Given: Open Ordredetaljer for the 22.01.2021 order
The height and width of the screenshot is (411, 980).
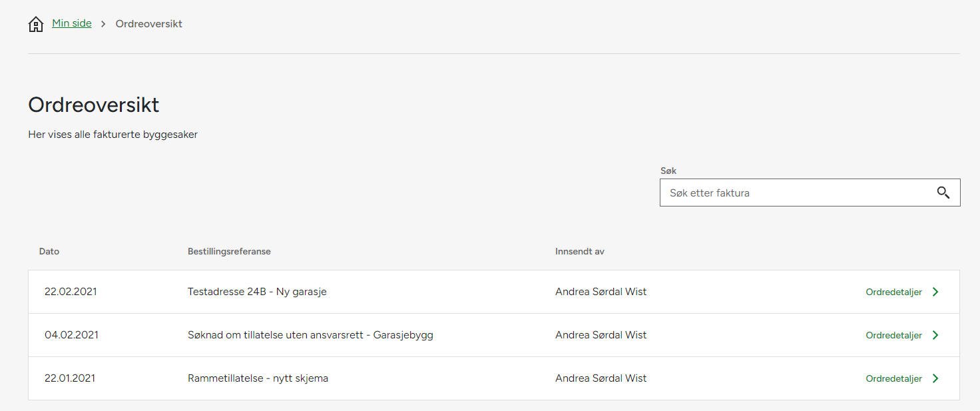Looking at the screenshot, I should pyautogui.click(x=893, y=378).
